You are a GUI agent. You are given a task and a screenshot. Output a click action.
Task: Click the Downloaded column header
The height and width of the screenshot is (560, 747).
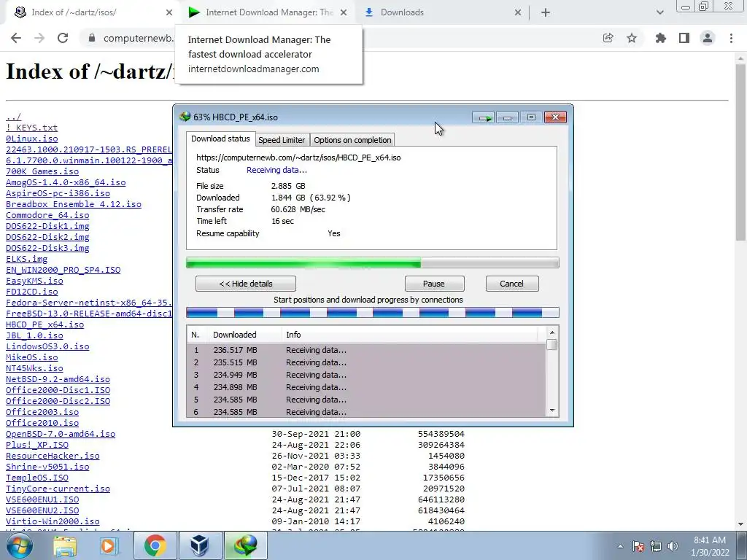(x=245, y=335)
